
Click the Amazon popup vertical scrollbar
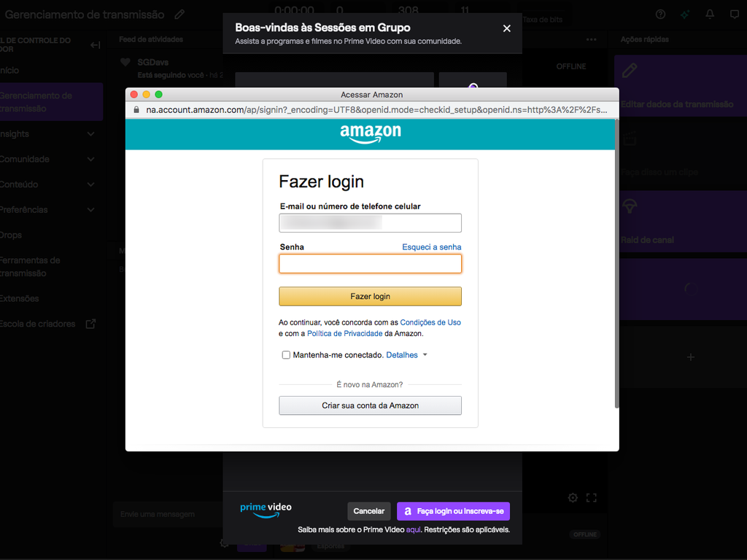tap(616, 263)
